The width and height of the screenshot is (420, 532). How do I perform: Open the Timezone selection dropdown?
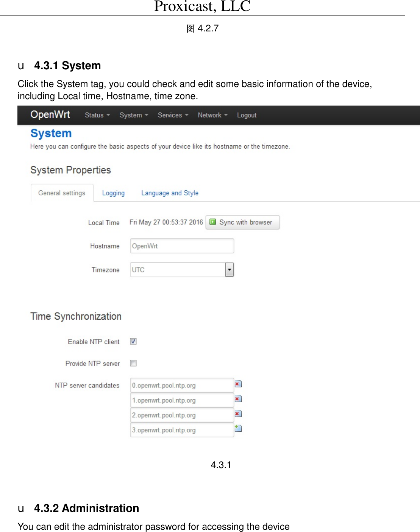pos(230,269)
